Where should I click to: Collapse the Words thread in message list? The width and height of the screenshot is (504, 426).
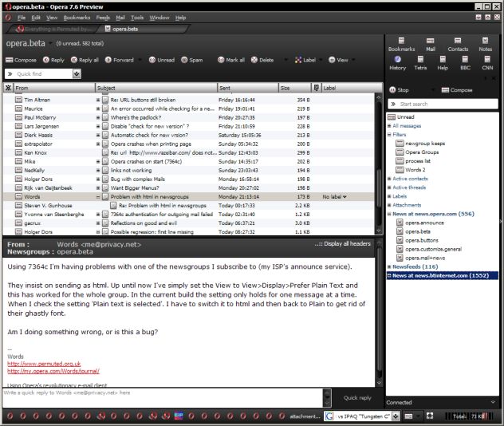98,196
